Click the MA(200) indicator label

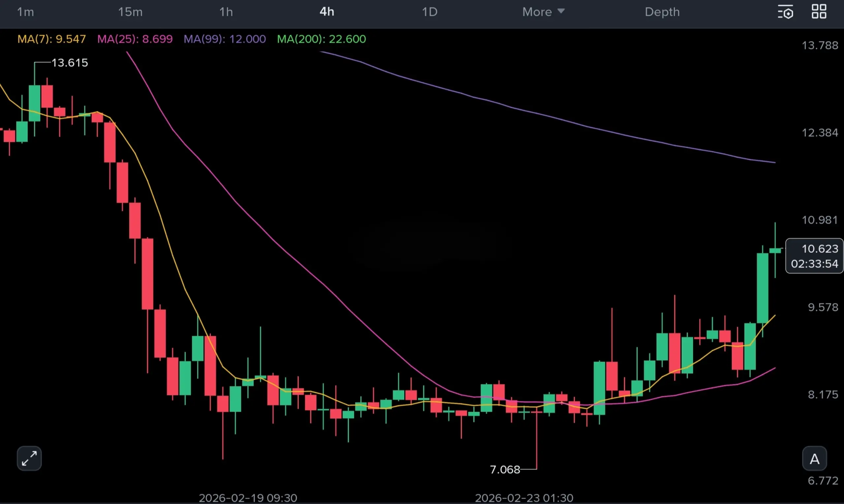(x=321, y=39)
